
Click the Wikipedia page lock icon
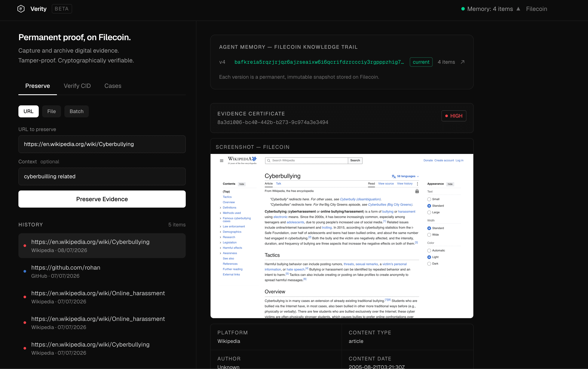(417, 191)
